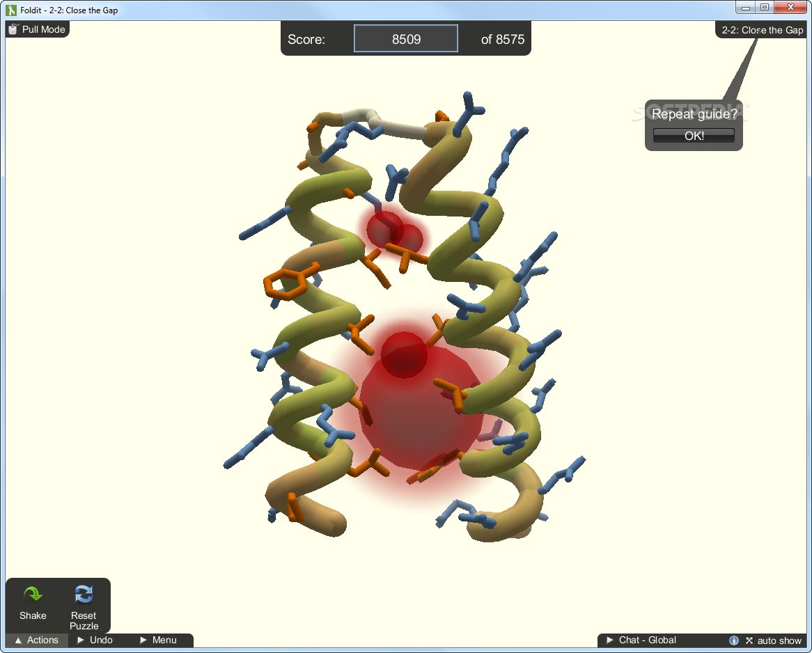812x653 pixels.
Task: Click the orange hexagonal ring sidechain
Action: pos(287,284)
